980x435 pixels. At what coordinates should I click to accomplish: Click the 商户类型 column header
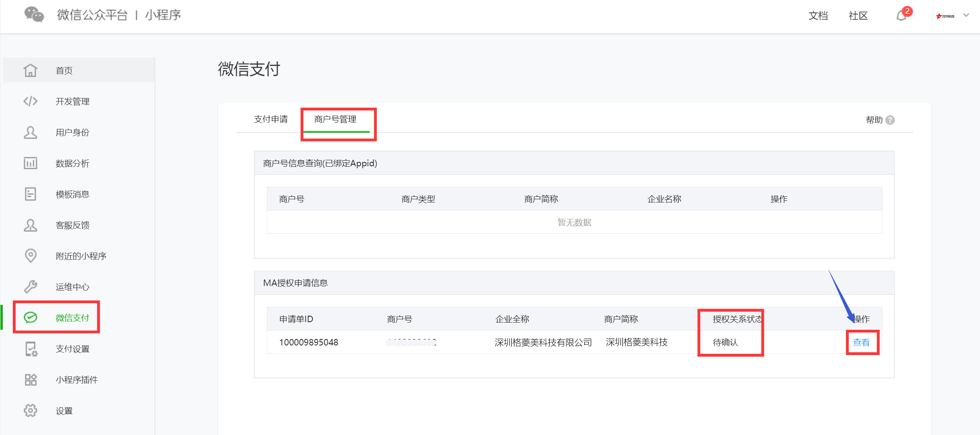[x=418, y=199]
